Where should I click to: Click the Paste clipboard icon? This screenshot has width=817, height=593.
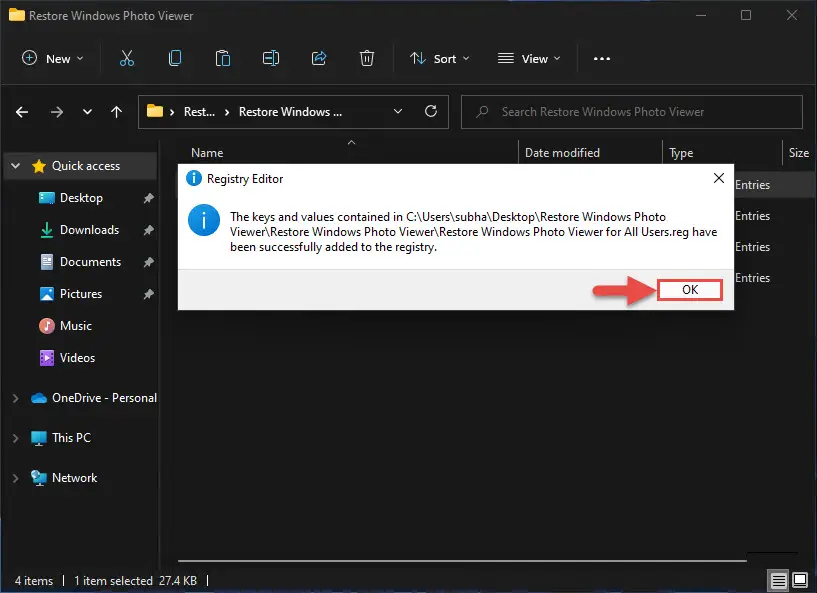pos(223,58)
